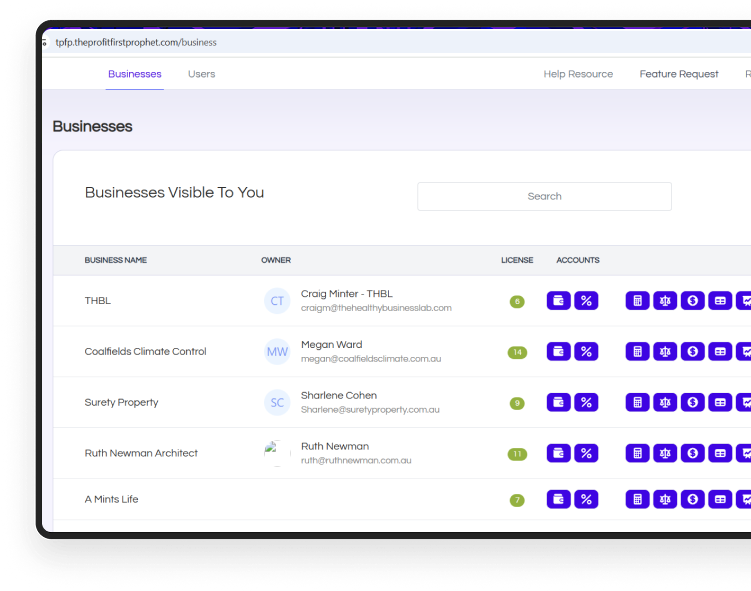
Task: Click the balance scale icon for Ruth Newman Architect
Action: 665,453
